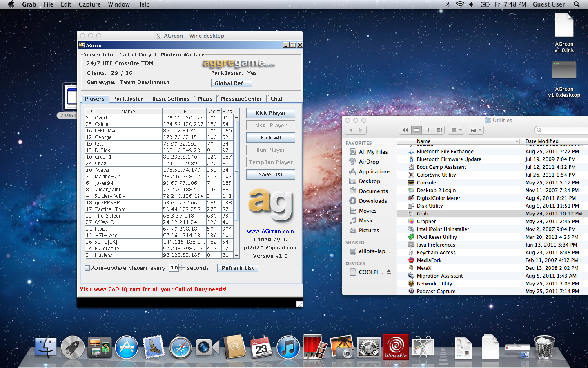Screen dimensions: 588x368
Task: Launch Safari compass icon in Dock
Action: (x=180, y=348)
